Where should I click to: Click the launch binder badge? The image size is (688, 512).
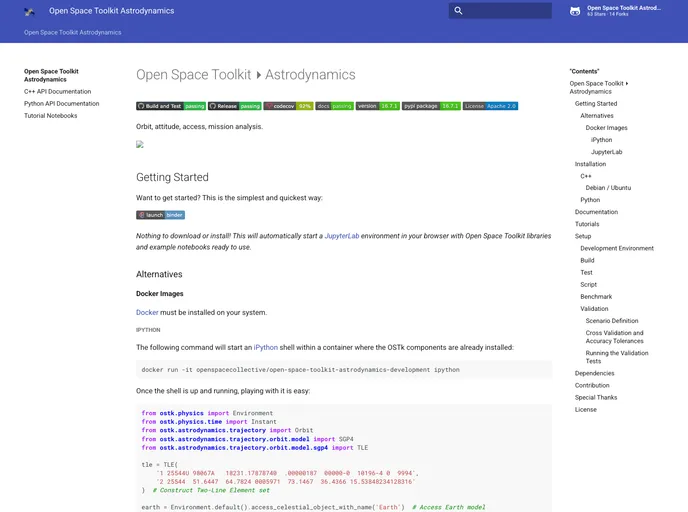point(160,215)
